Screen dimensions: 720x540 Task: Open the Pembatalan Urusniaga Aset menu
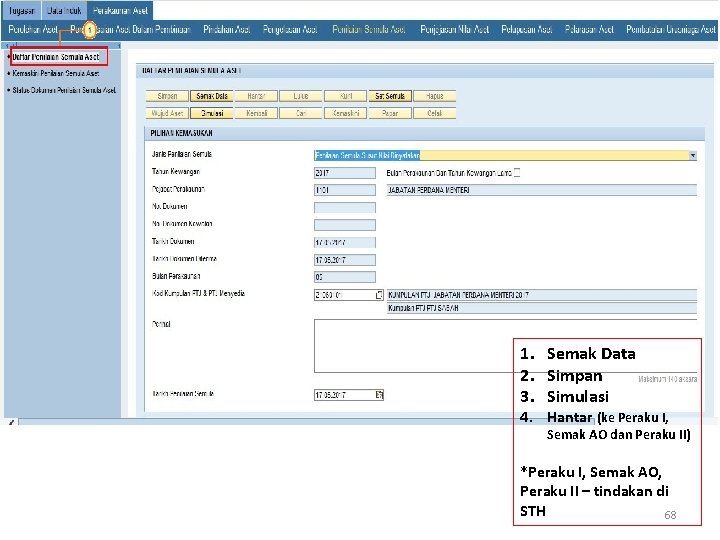(x=670, y=29)
